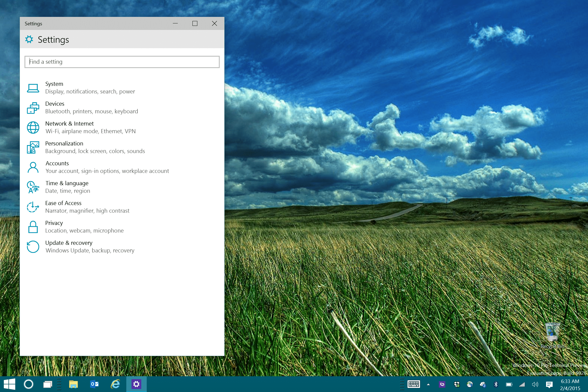Screen dimensions: 588x392
Task: Open Task View on taskbar
Action: pyautogui.click(x=48, y=384)
